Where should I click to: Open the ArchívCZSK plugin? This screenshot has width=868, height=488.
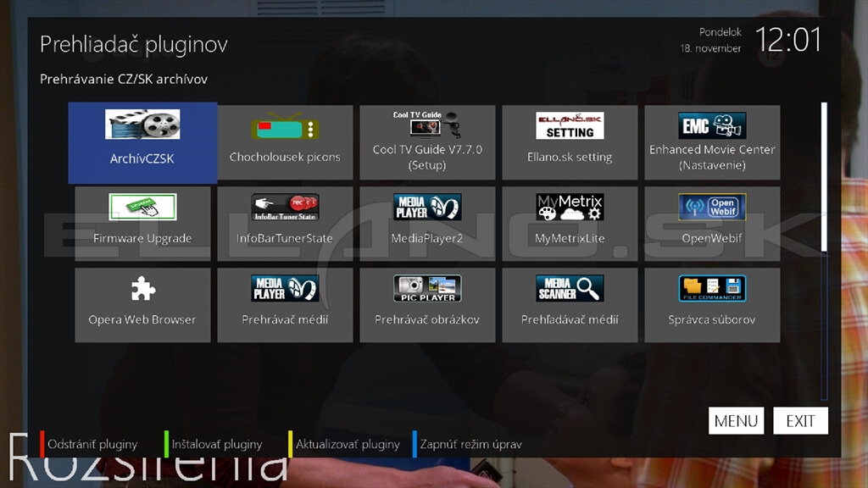pyautogui.click(x=142, y=142)
